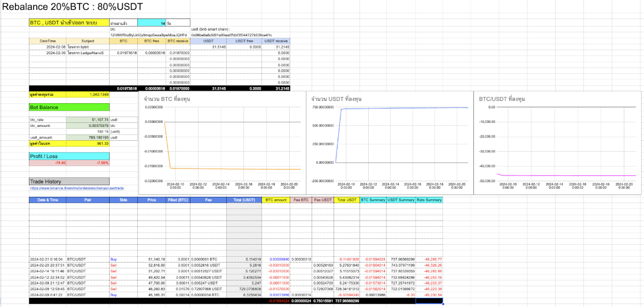Click the blue line in the USDT chart
This screenshot has height=307, width=644.
click(x=403, y=108)
